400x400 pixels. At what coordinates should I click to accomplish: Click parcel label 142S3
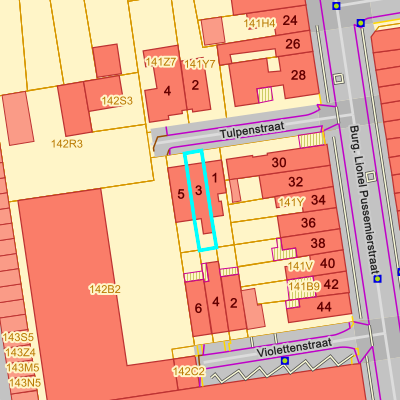117,101
